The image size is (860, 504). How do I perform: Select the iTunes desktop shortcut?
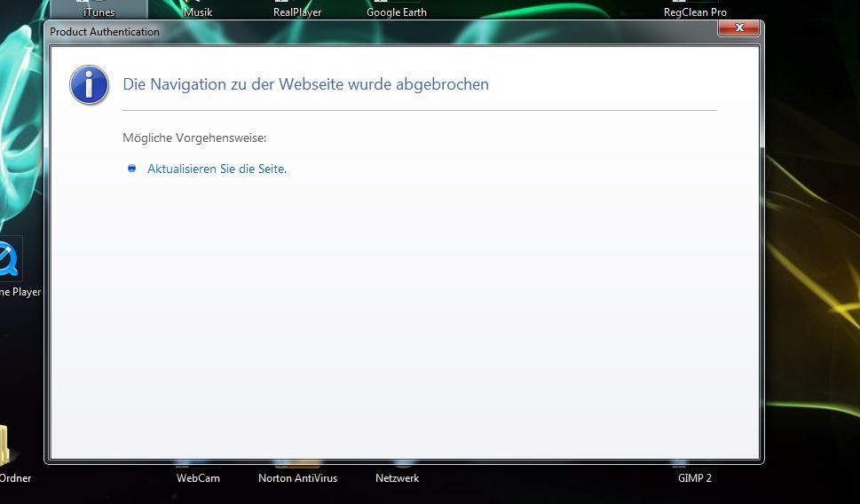[x=99, y=11]
